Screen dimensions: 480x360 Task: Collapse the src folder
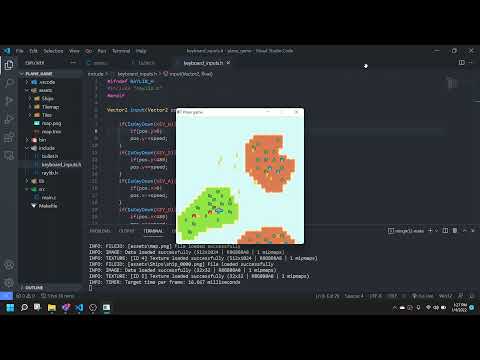(50, 189)
